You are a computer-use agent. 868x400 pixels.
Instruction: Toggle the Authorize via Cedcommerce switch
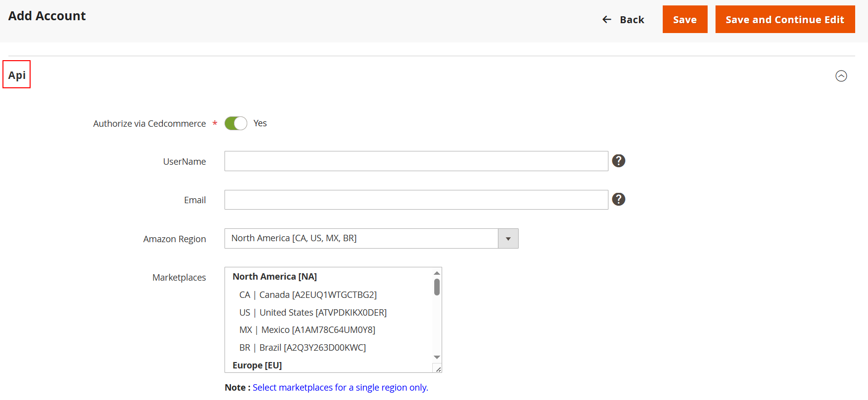click(x=236, y=123)
